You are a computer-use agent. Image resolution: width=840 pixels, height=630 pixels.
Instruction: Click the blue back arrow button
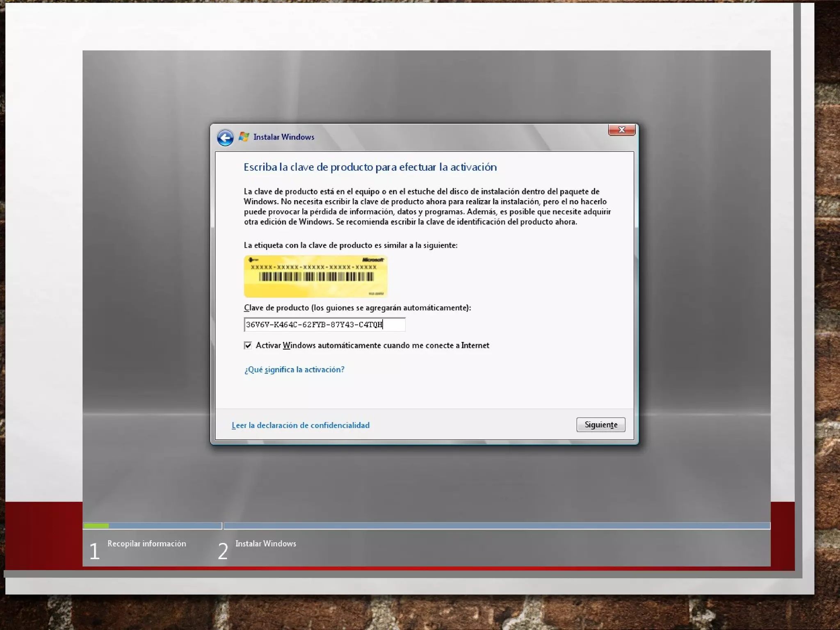(x=225, y=137)
